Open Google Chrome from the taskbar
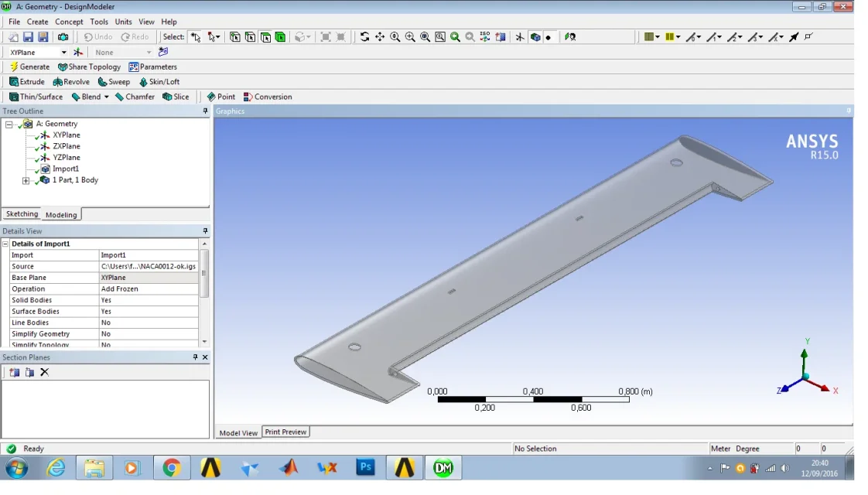 point(172,468)
